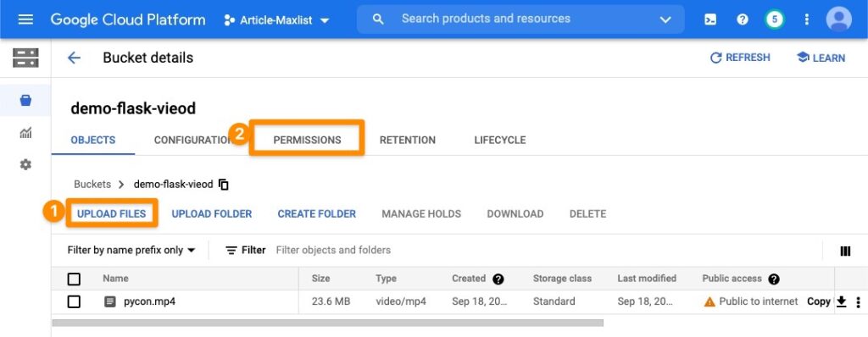Focus the Search products and resources field

(520, 19)
